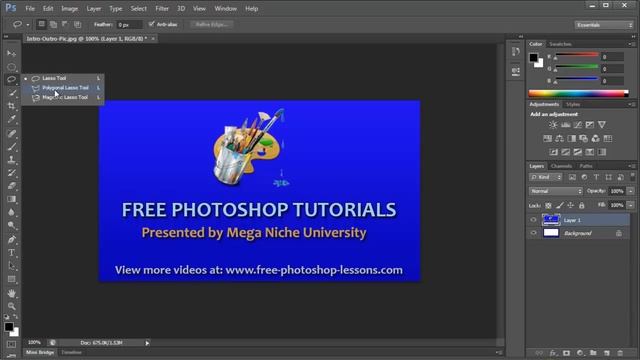Open the Mini Bridge panel tab
The width and height of the screenshot is (640, 360).
click(x=40, y=353)
